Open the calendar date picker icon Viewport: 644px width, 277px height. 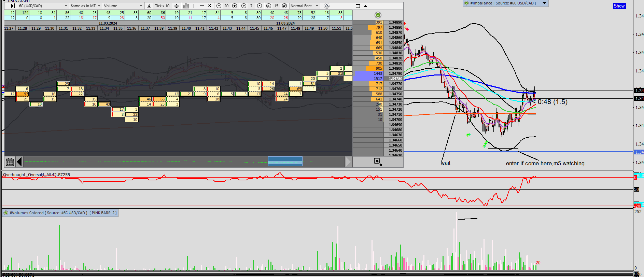10,162
